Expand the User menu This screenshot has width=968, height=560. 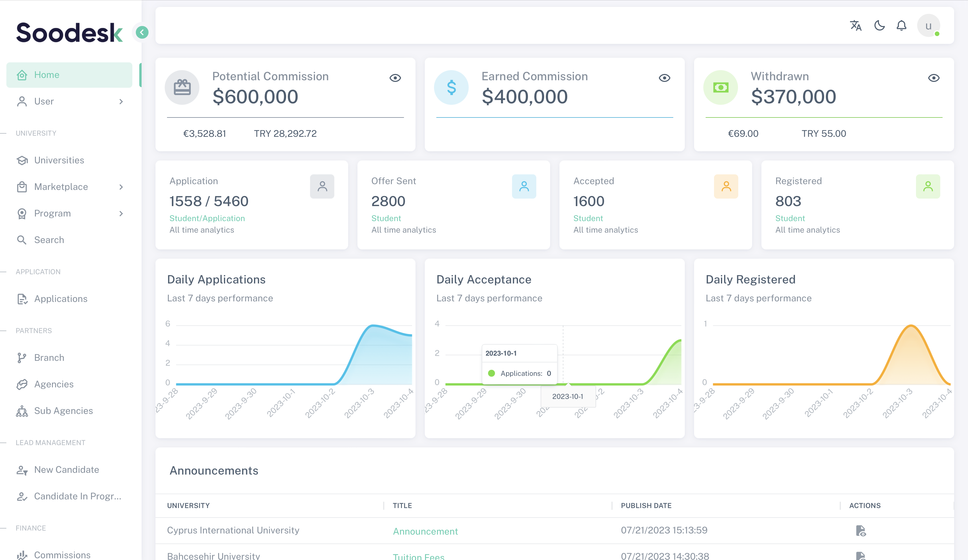coord(121,101)
